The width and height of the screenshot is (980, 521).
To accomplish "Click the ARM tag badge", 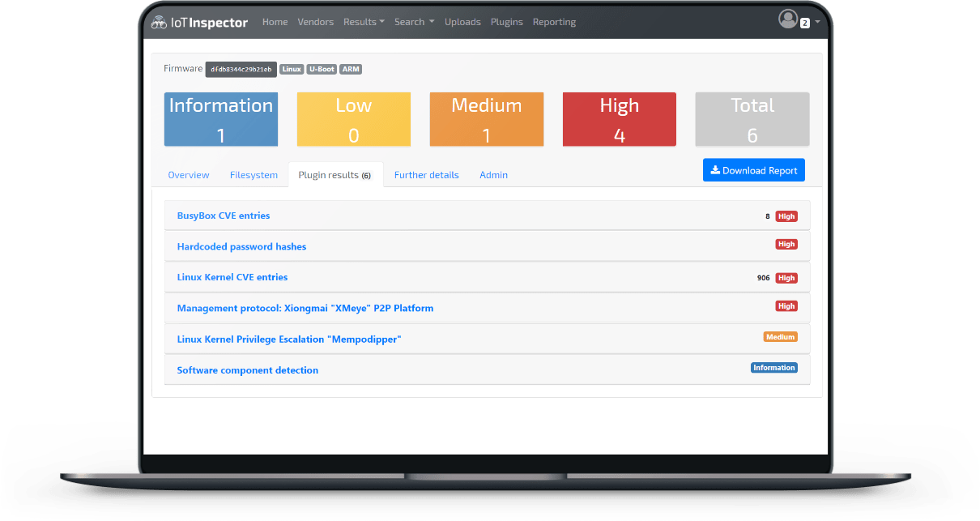I will 351,70.
